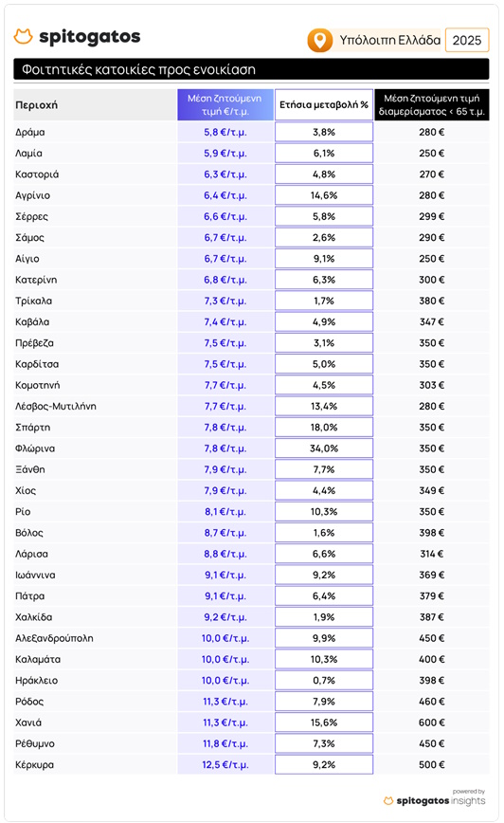Click the 14,6% cell for Αγρίνιο
504x823 pixels.
click(324, 195)
